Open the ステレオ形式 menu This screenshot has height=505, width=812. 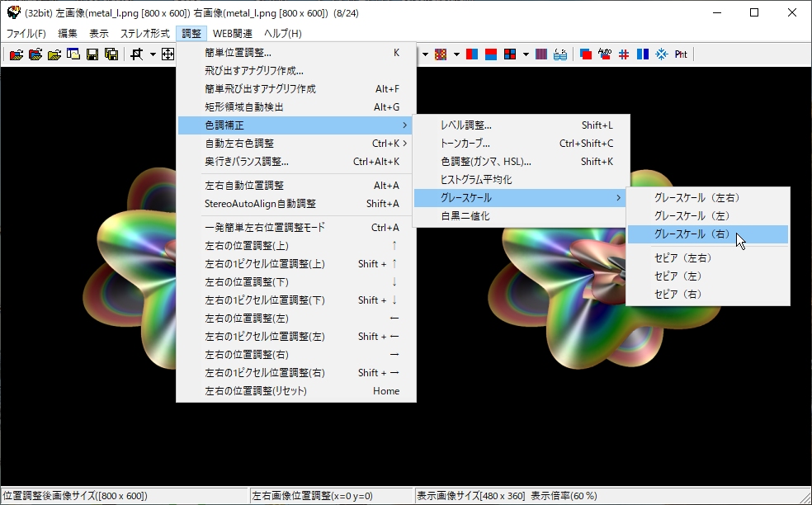[x=145, y=34]
